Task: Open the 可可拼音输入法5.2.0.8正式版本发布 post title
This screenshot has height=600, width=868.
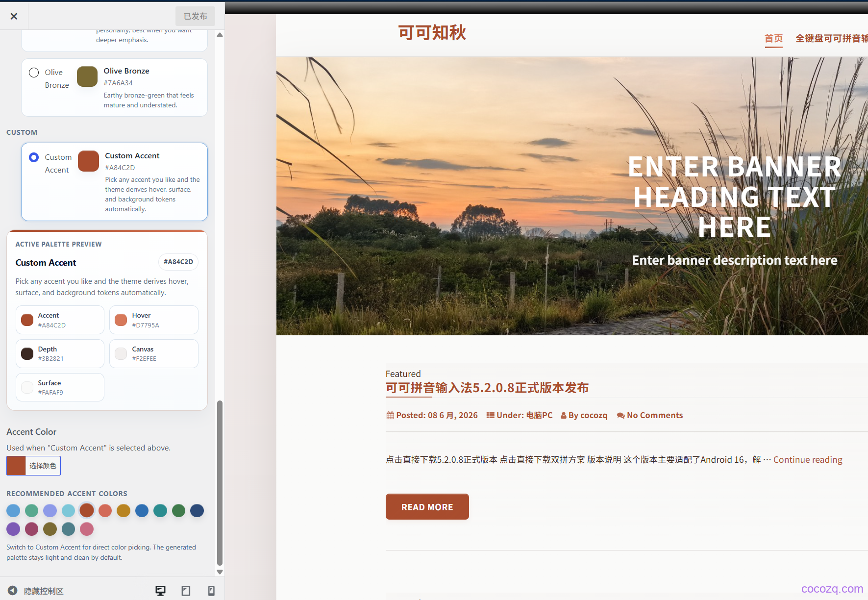Action: tap(487, 388)
